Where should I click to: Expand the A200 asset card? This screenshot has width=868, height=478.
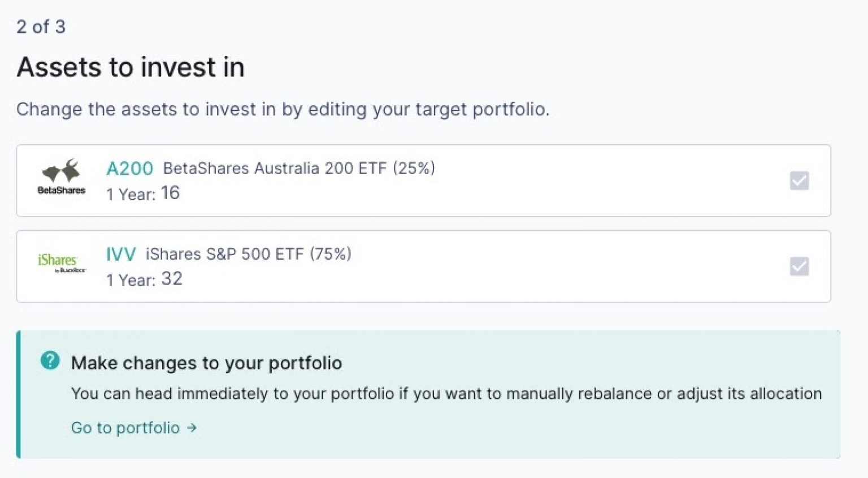pos(424,180)
